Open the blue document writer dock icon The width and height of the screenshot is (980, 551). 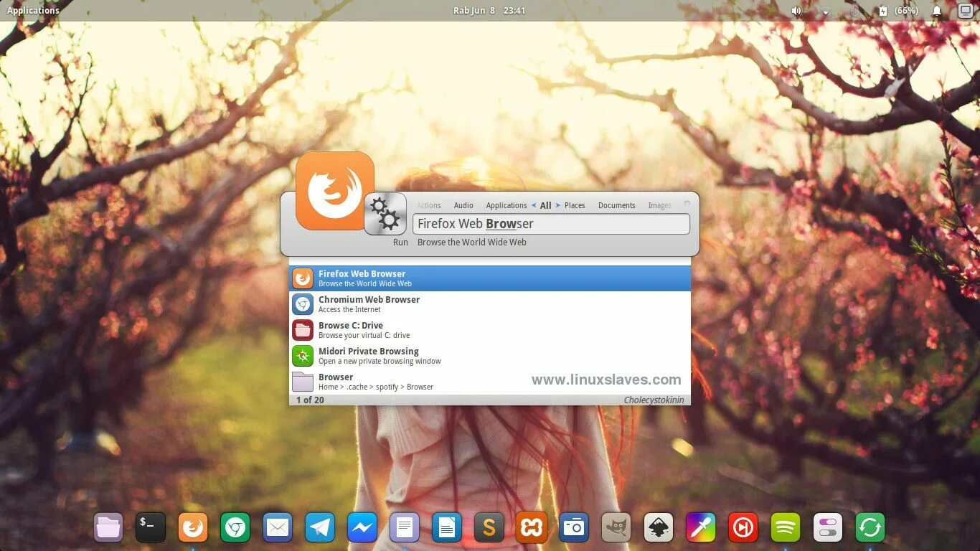[x=447, y=528]
